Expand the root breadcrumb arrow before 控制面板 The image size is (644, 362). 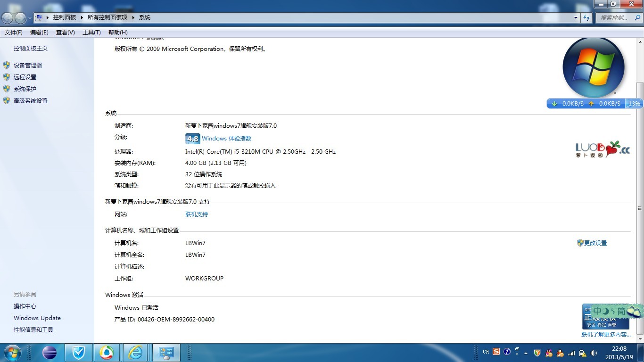click(48, 17)
